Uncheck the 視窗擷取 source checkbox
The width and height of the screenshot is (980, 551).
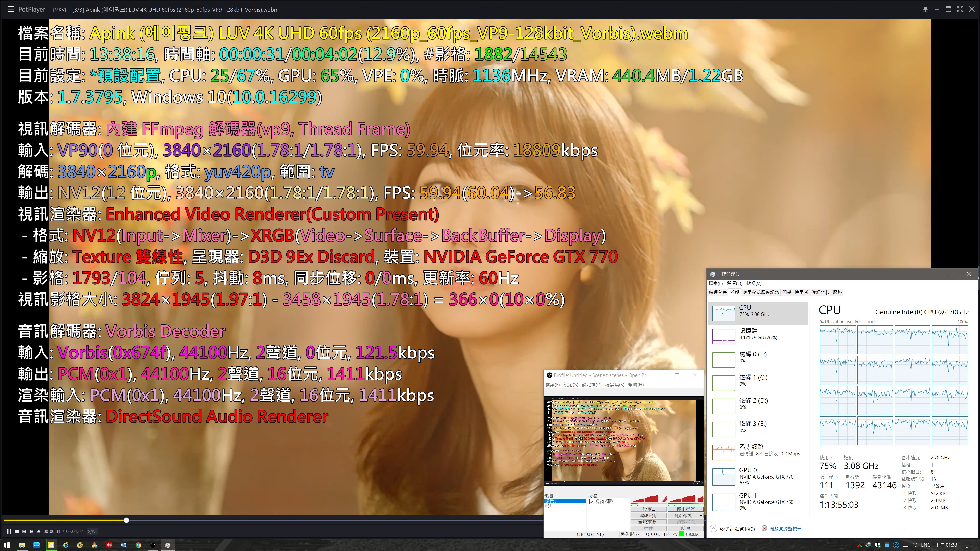(x=592, y=502)
